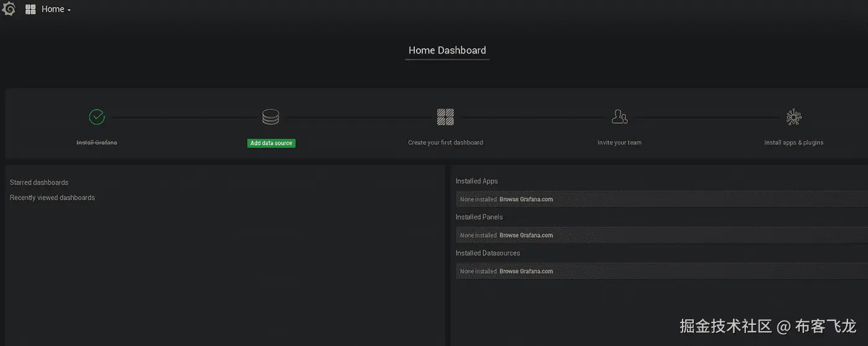Viewport: 868px width, 346px height.
Task: Click the Install Grafana step label
Action: coord(97,143)
